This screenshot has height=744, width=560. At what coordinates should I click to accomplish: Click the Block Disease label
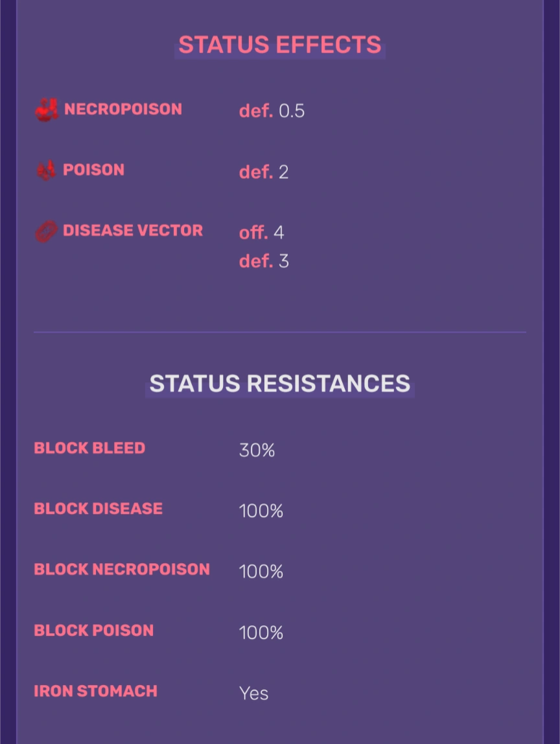point(98,509)
